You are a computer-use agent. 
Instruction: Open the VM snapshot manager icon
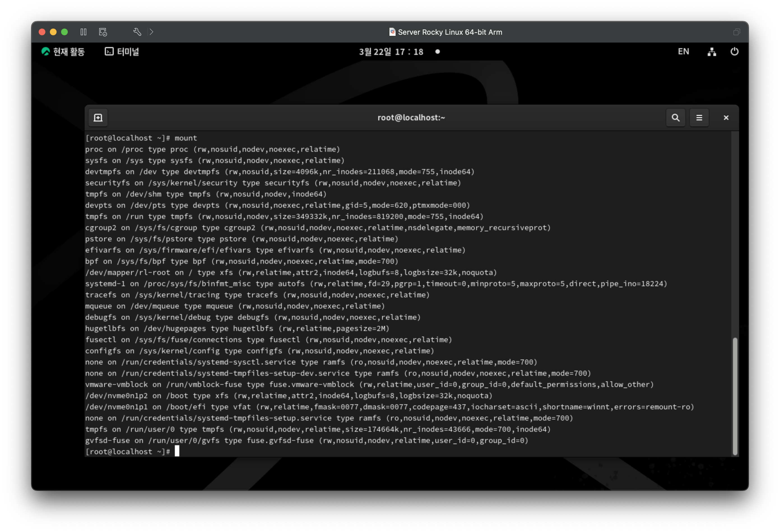pos(103,32)
